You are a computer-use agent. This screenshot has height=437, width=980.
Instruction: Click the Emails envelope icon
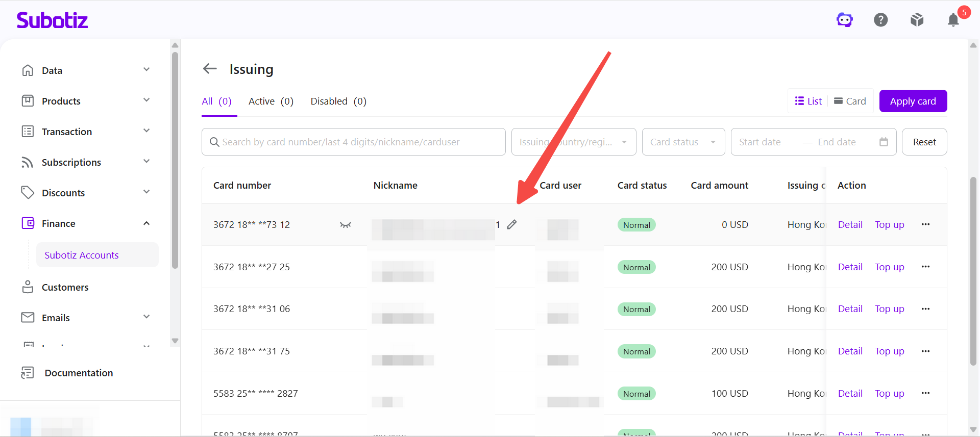28,318
